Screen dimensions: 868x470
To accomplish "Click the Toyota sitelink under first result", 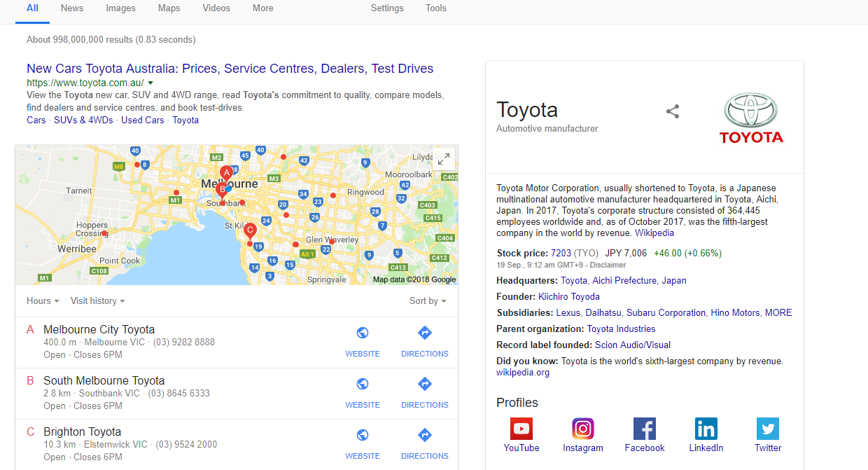I will 185,120.
